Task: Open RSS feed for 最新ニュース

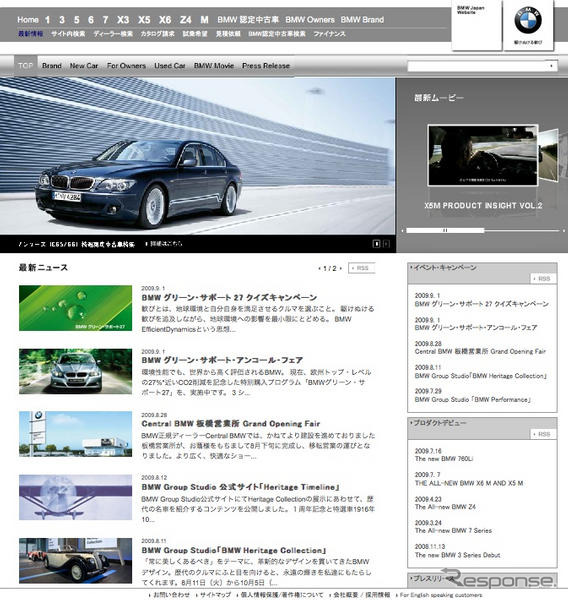Action: (x=362, y=268)
